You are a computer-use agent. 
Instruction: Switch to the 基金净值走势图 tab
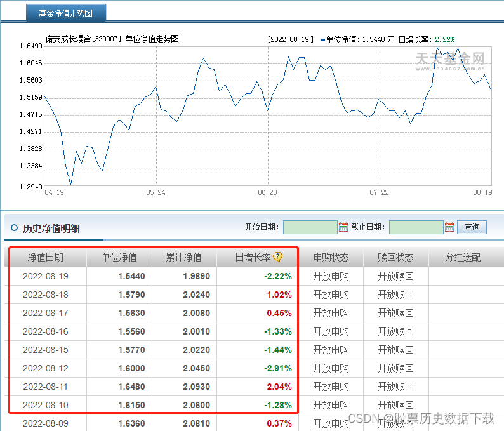click(x=66, y=13)
